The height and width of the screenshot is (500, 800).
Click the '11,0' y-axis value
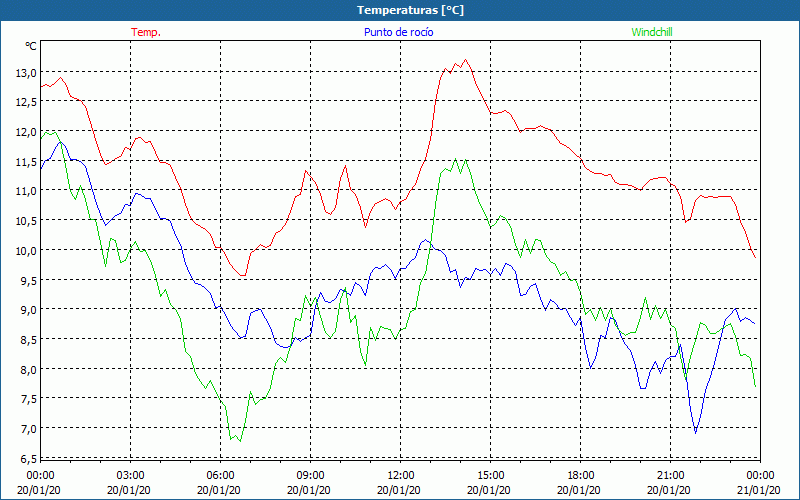[x=26, y=191]
